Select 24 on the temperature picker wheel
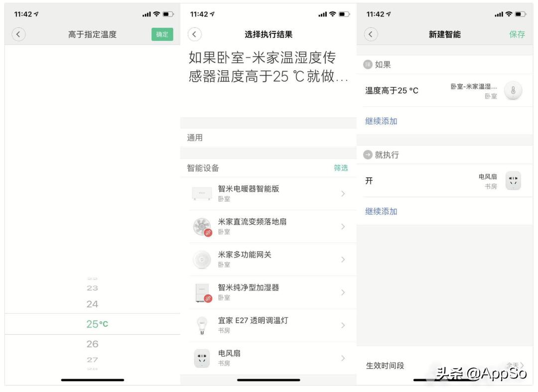 coord(94,304)
